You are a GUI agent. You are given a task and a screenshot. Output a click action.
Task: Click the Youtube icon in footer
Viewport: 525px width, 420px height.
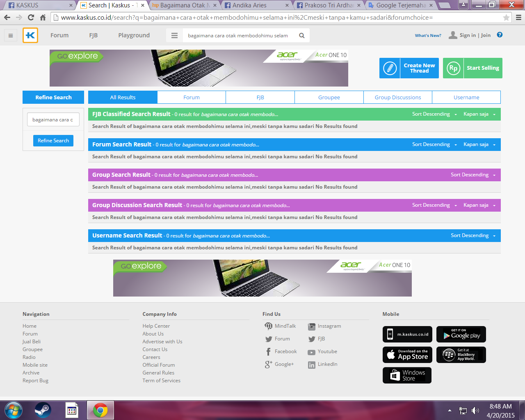click(x=312, y=352)
